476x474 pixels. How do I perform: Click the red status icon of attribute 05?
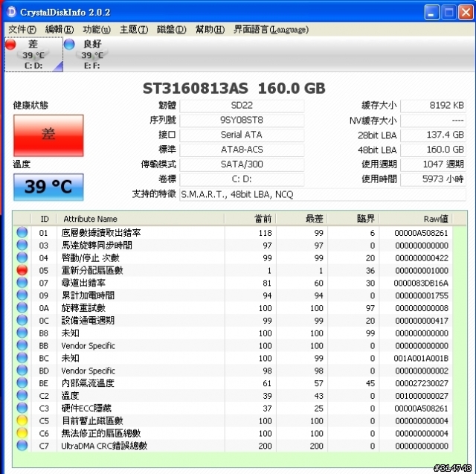[x=22, y=270]
